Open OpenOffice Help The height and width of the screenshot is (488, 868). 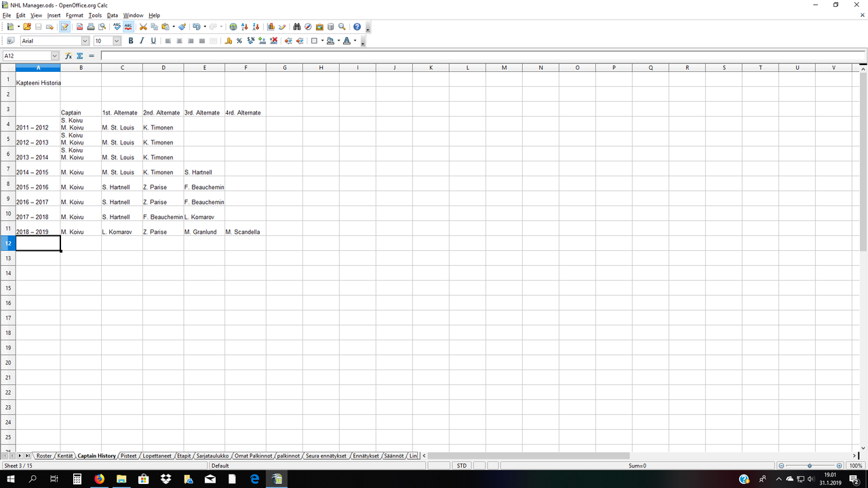click(357, 26)
